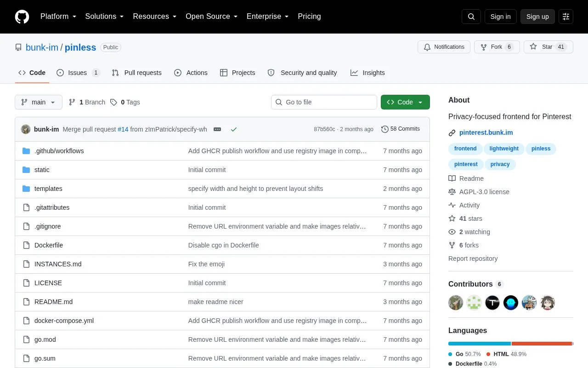The width and height of the screenshot is (588, 368).
Task: Select the frontend topic tag
Action: (x=465, y=149)
